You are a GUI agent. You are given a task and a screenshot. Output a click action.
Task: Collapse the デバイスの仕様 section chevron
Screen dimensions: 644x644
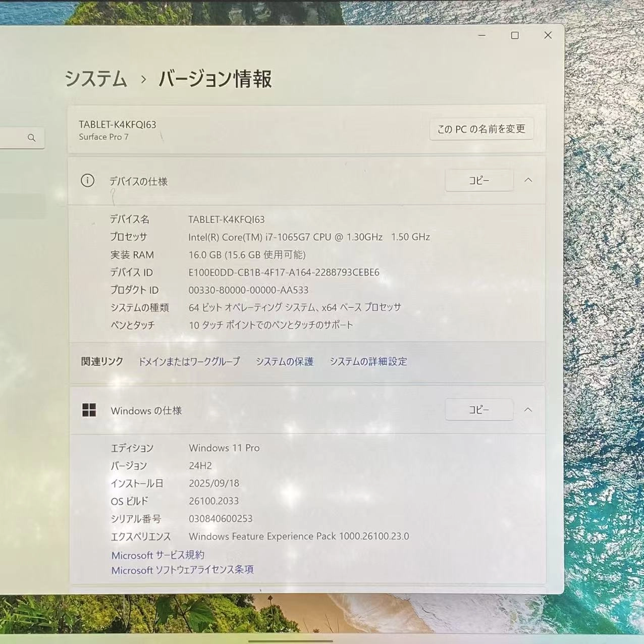pos(528,180)
